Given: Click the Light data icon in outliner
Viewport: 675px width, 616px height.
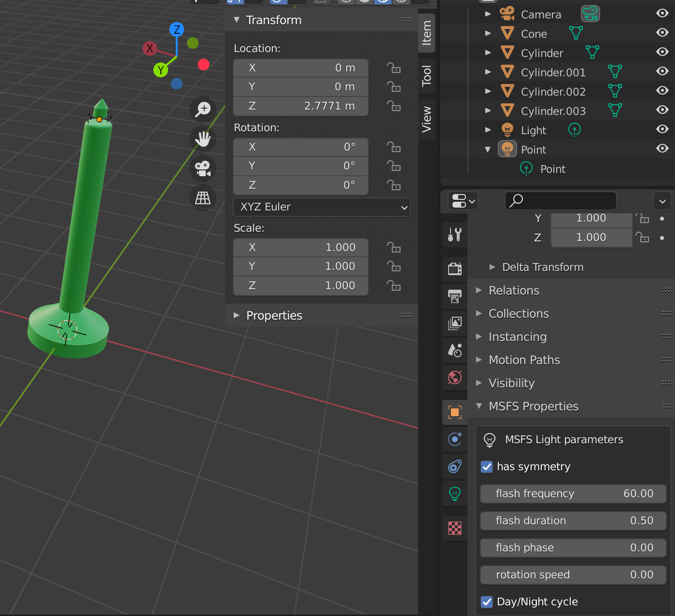Looking at the screenshot, I should [x=574, y=129].
